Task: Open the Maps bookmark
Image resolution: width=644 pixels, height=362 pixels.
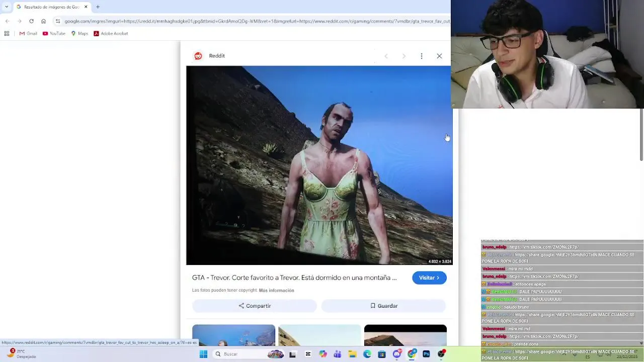Action: click(x=79, y=34)
